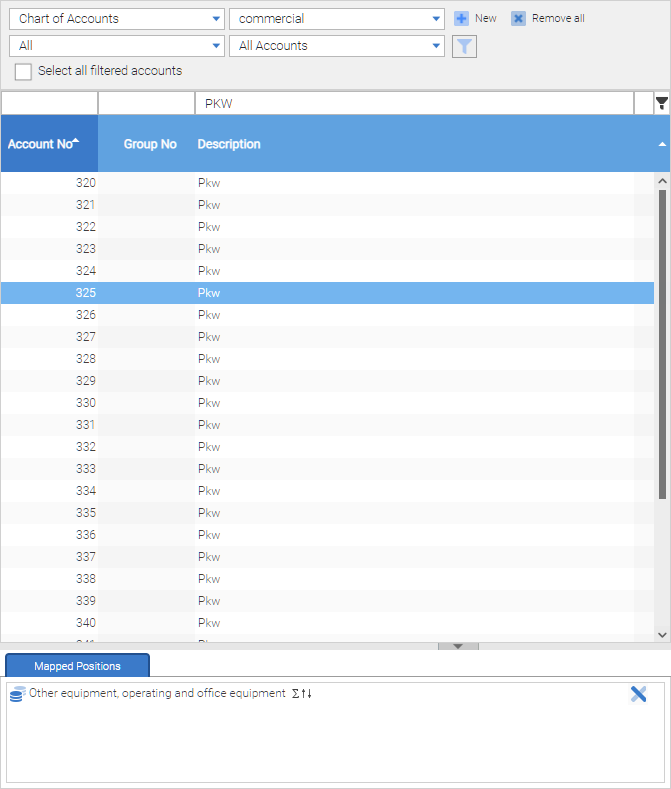671x789 pixels.
Task: Open the grid filter funnel icon
Action: click(x=661, y=103)
